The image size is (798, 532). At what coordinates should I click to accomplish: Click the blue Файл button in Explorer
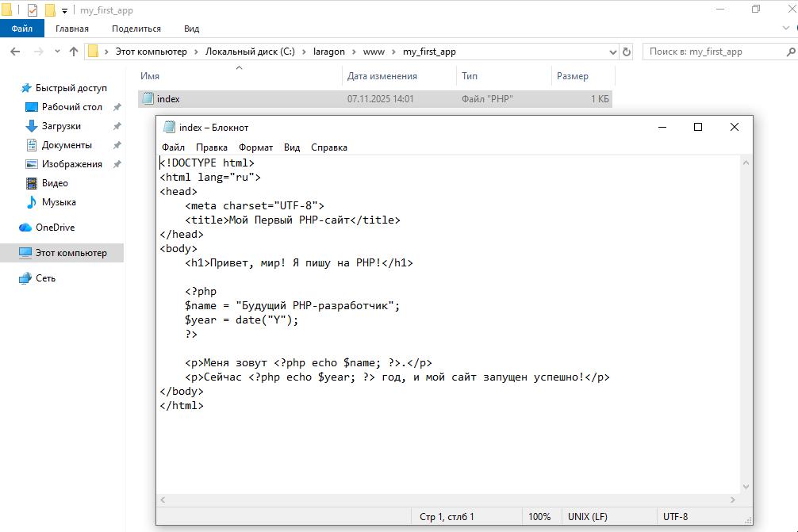pyautogui.click(x=22, y=29)
